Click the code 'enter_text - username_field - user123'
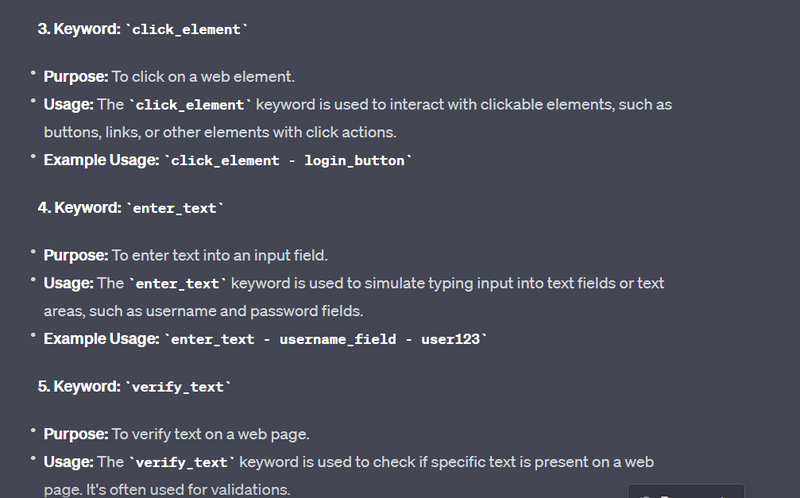 point(326,339)
